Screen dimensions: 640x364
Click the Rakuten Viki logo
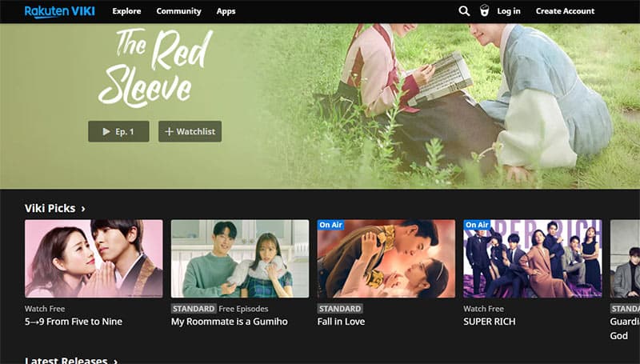pyautogui.click(x=58, y=11)
